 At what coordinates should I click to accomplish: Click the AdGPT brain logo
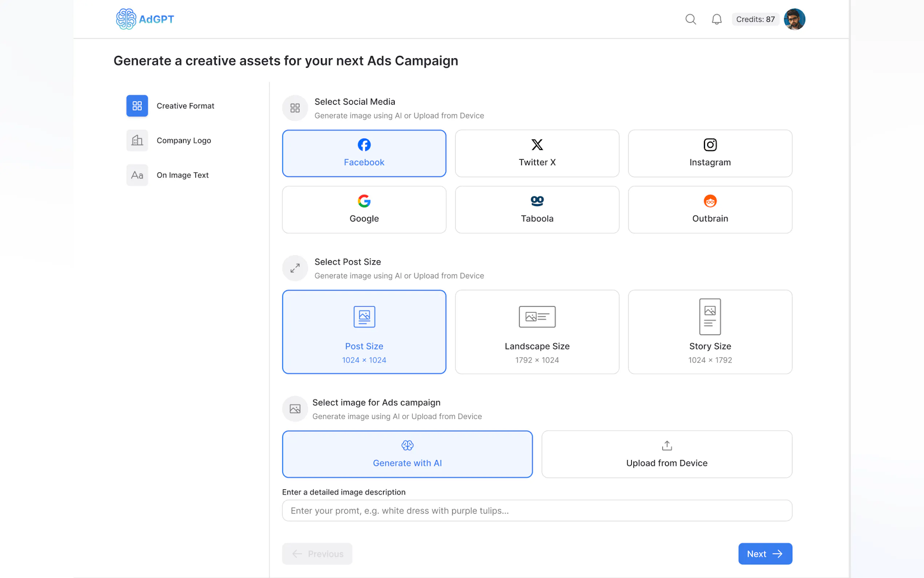pos(126,19)
